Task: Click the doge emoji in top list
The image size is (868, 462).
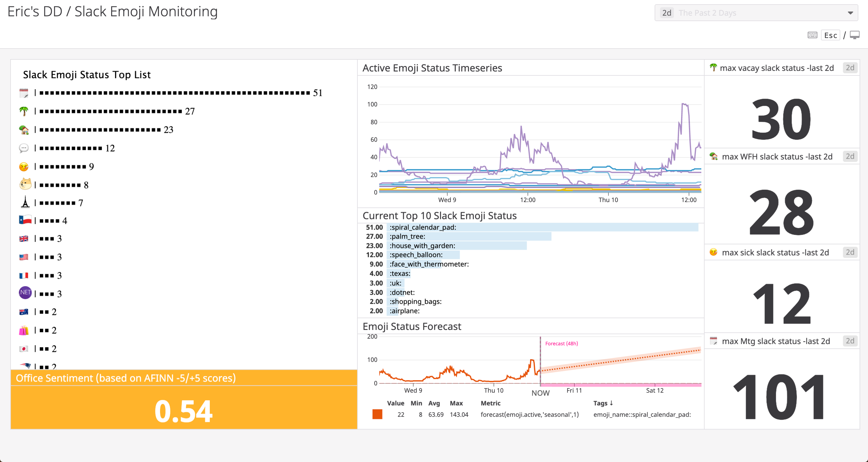Action: coord(25,184)
